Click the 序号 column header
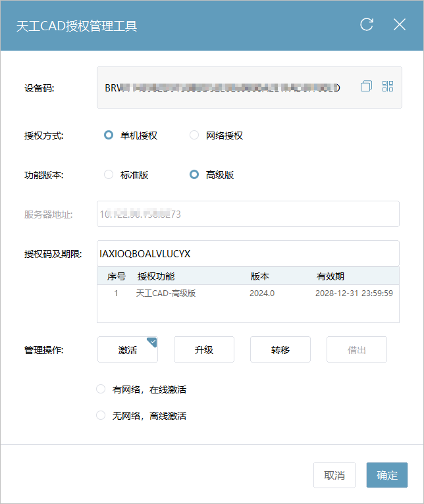 click(x=117, y=276)
